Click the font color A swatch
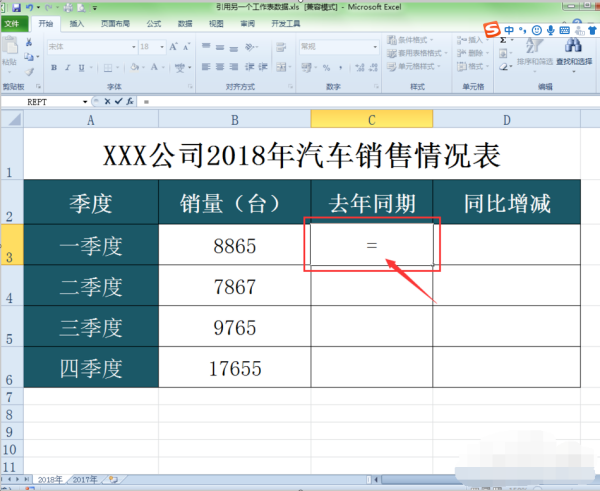Viewport: 600px width, 491px height. 154,67
